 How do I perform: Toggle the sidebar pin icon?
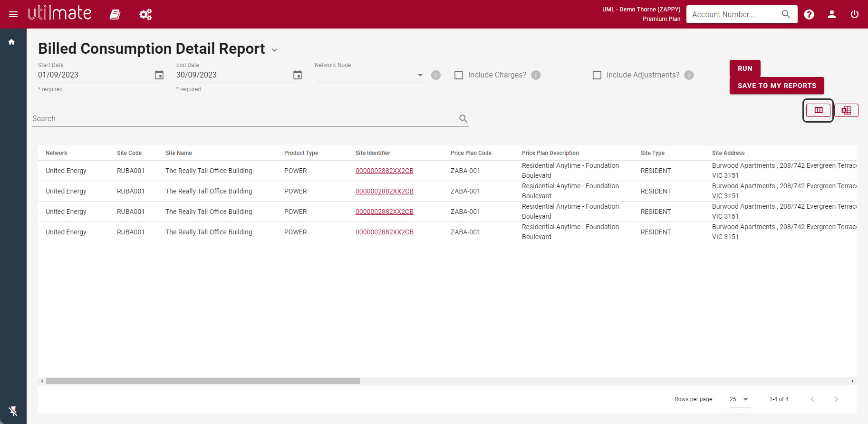(13, 411)
